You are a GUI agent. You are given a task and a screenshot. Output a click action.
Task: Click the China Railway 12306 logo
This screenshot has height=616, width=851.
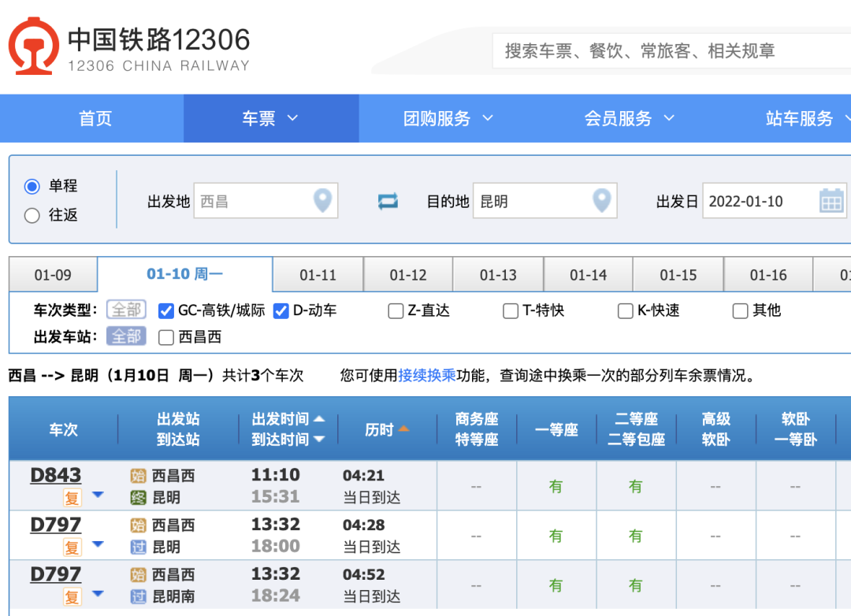[x=129, y=46]
